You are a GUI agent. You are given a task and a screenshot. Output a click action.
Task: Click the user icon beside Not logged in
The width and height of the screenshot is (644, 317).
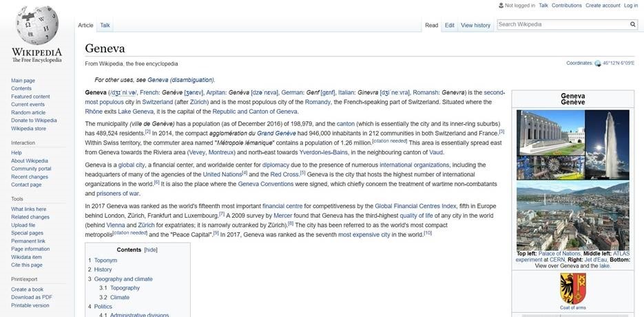[500, 6]
